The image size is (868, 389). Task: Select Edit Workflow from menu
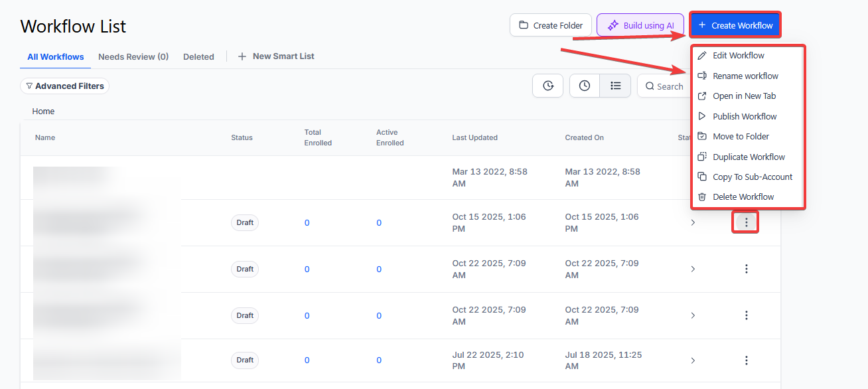point(738,56)
